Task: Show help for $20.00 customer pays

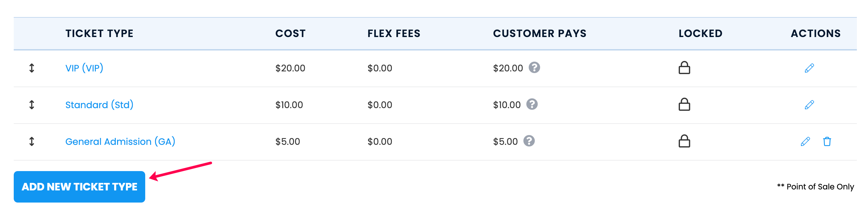Action: click(534, 68)
